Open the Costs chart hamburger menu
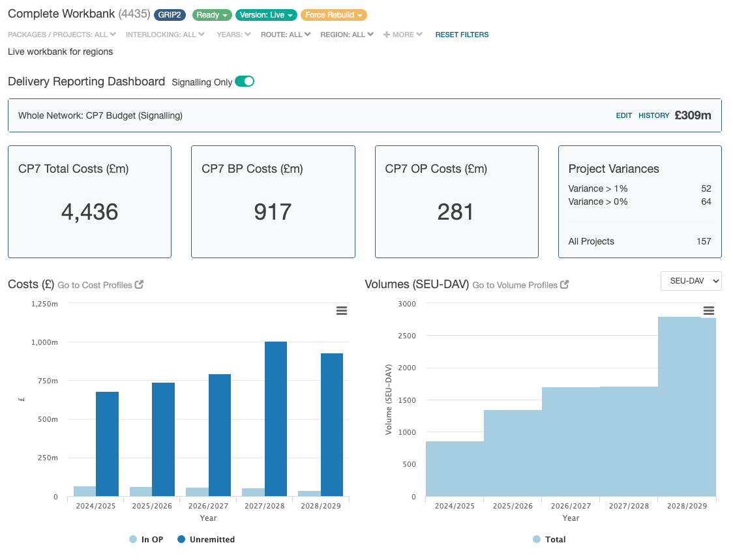Viewport: 733px width, 560px height. point(341,311)
